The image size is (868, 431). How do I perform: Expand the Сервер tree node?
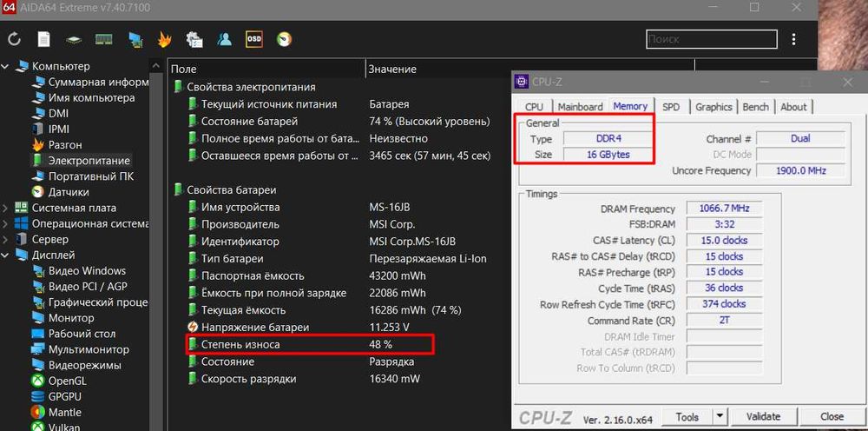click(5, 239)
